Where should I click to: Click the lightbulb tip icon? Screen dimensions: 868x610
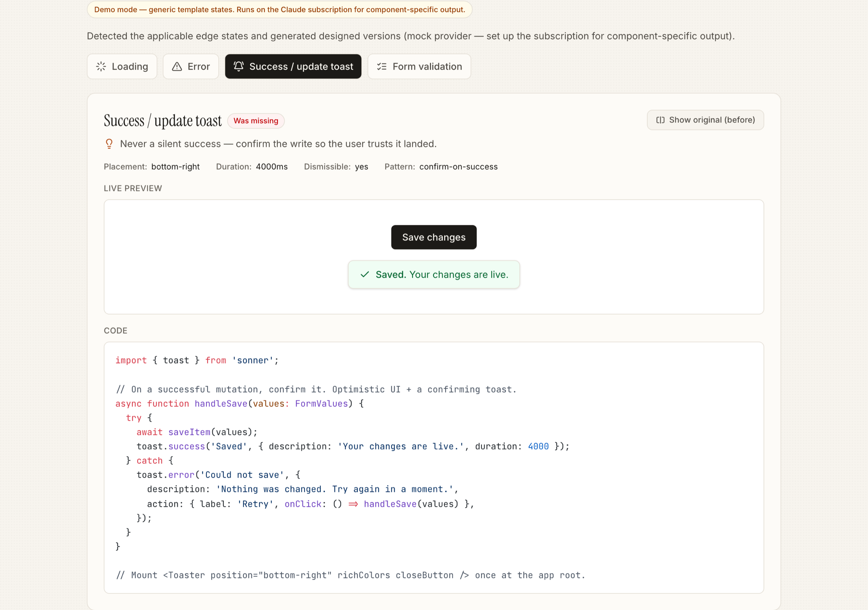109,144
